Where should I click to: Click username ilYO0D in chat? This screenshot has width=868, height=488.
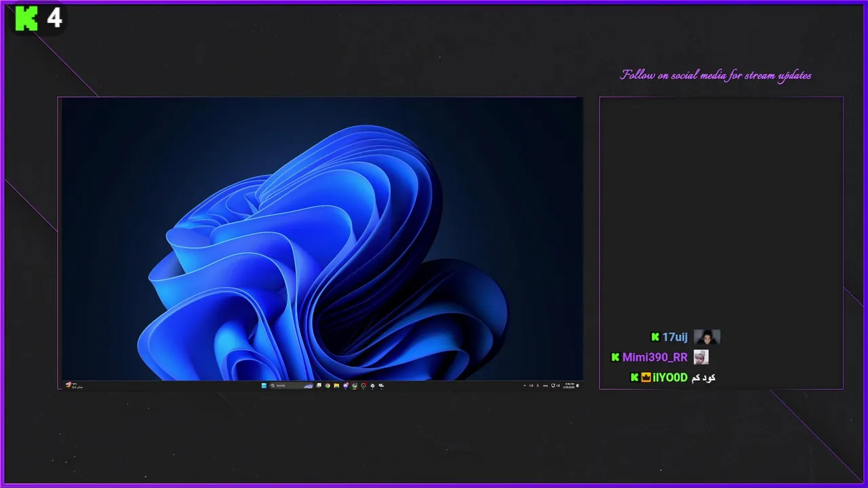670,378
